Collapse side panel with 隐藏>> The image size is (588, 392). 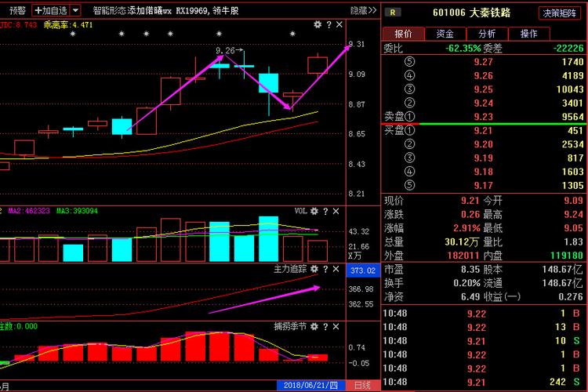coord(363,10)
